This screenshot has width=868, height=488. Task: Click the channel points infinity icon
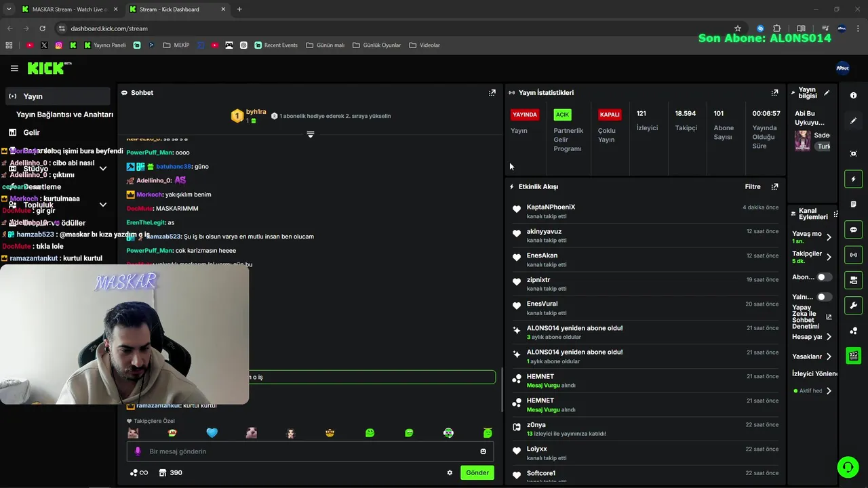pyautogui.click(x=138, y=472)
